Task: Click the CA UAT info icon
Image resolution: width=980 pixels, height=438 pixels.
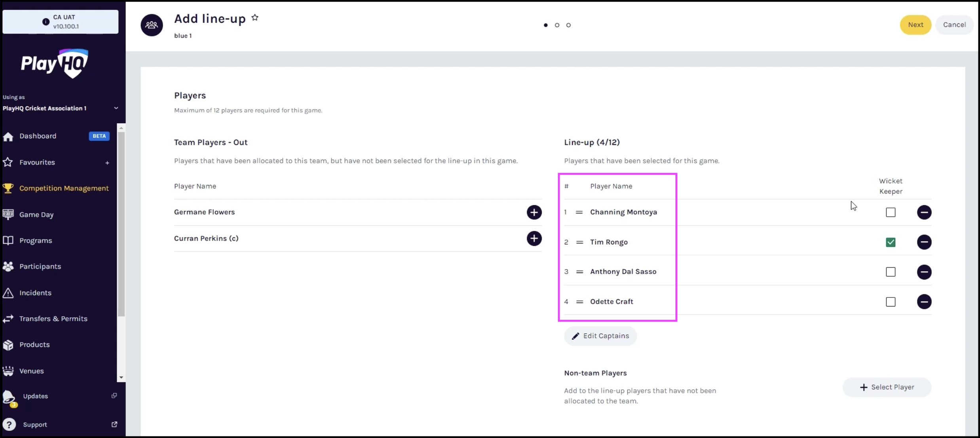Action: [46, 22]
